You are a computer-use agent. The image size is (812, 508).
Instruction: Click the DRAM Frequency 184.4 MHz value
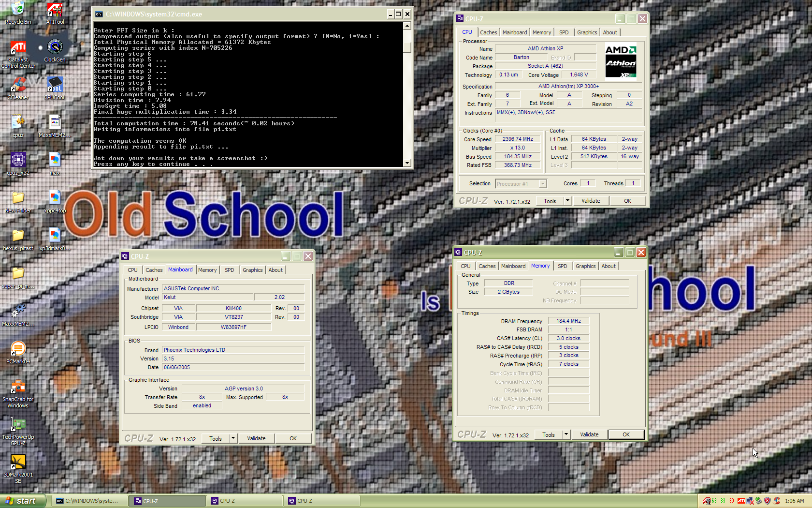[568, 321]
